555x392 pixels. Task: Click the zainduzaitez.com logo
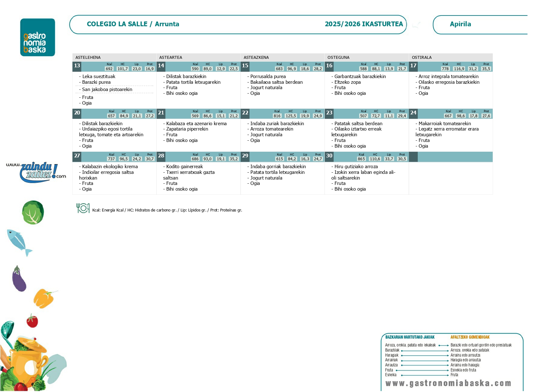pyautogui.click(x=37, y=172)
